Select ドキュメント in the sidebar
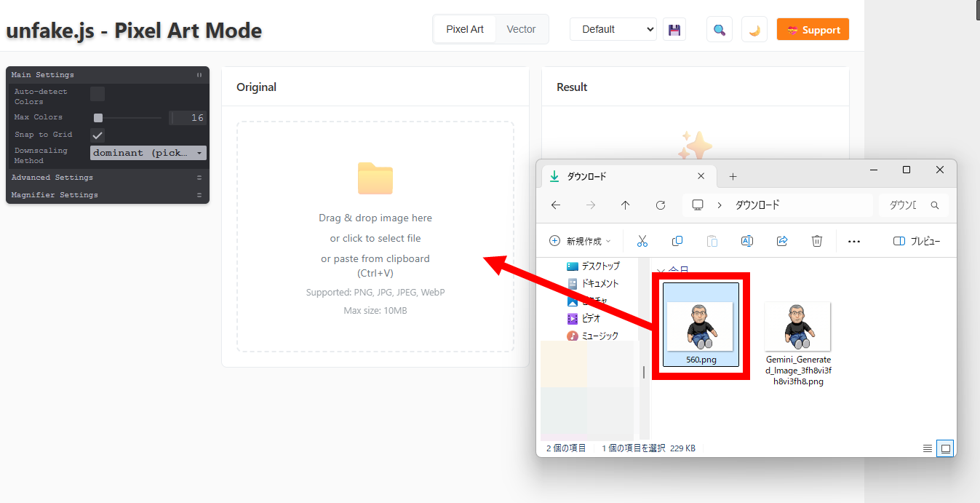Screen dimensions: 980x503 [593, 283]
